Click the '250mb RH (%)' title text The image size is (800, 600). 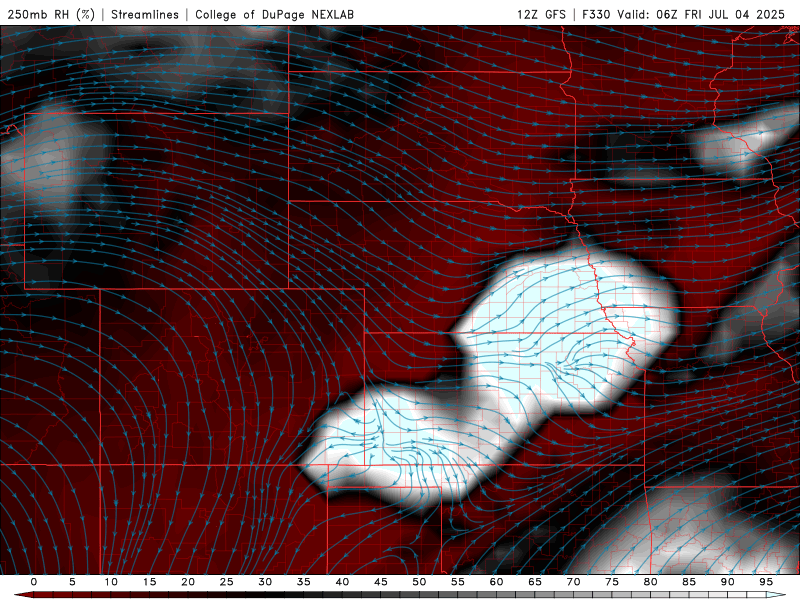pyautogui.click(x=51, y=14)
